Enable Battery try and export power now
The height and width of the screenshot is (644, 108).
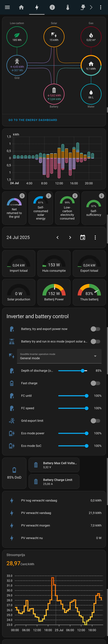[95, 329]
